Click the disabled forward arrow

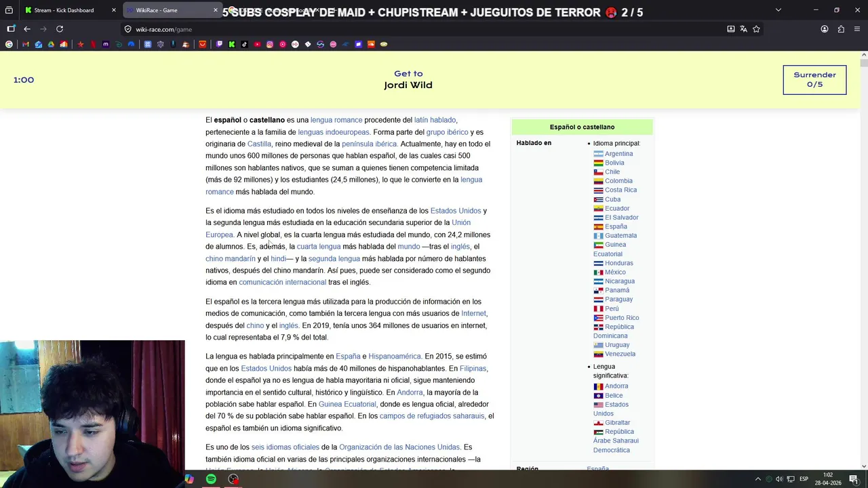43,29
